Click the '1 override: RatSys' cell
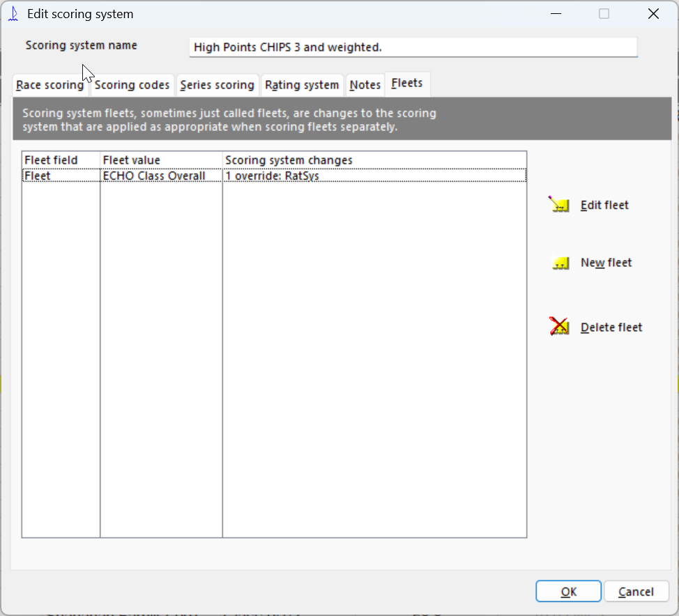The width and height of the screenshot is (679, 616). tap(272, 176)
